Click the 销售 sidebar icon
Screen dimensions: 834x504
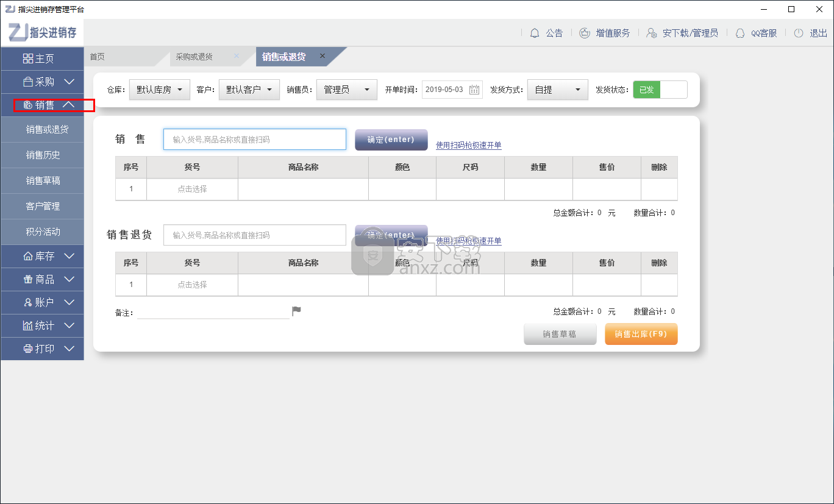click(28, 105)
